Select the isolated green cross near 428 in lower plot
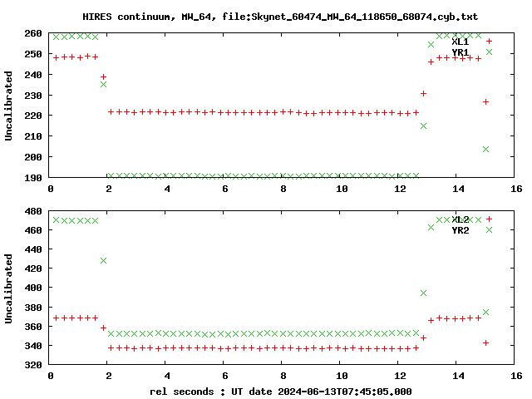The width and height of the screenshot is (532, 399). click(x=103, y=260)
